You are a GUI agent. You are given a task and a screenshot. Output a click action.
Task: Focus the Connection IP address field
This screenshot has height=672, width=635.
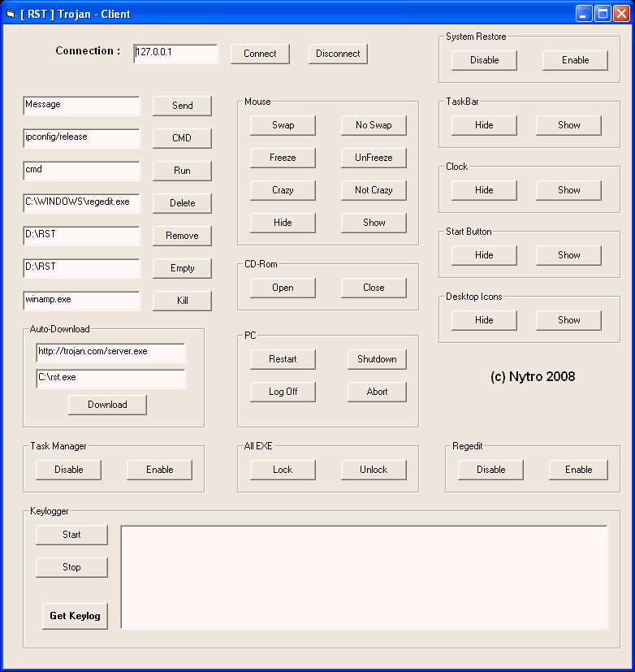tap(175, 54)
